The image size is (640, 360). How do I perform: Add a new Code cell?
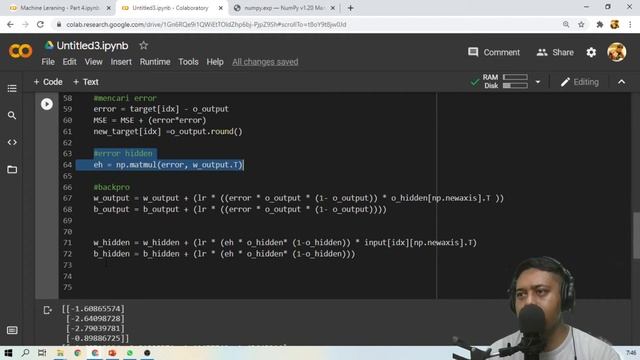pyautogui.click(x=48, y=82)
